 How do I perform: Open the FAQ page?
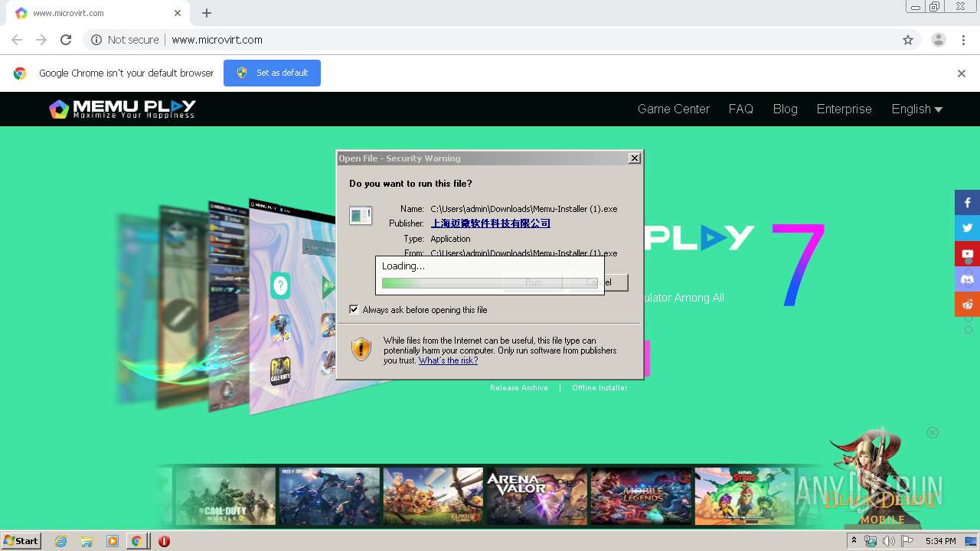740,109
